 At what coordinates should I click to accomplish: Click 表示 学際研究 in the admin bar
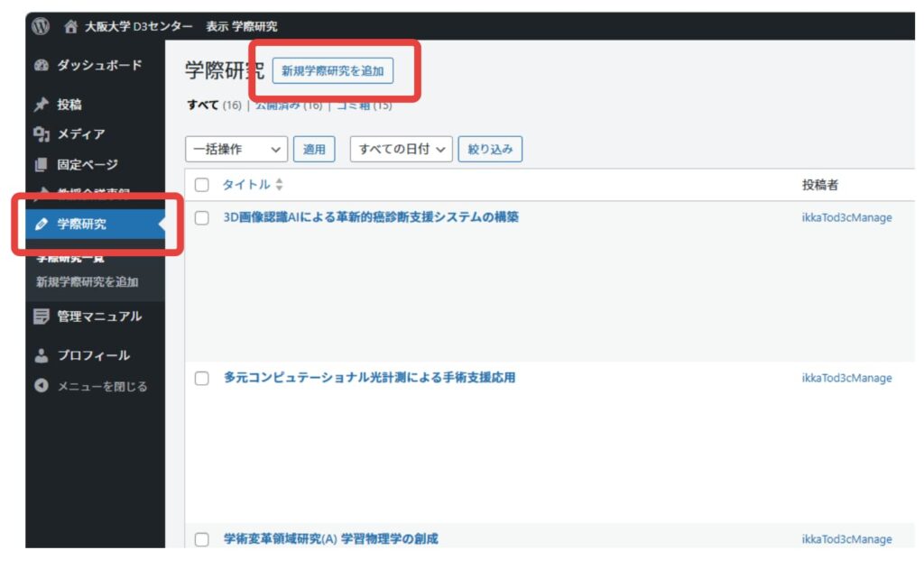(x=242, y=26)
